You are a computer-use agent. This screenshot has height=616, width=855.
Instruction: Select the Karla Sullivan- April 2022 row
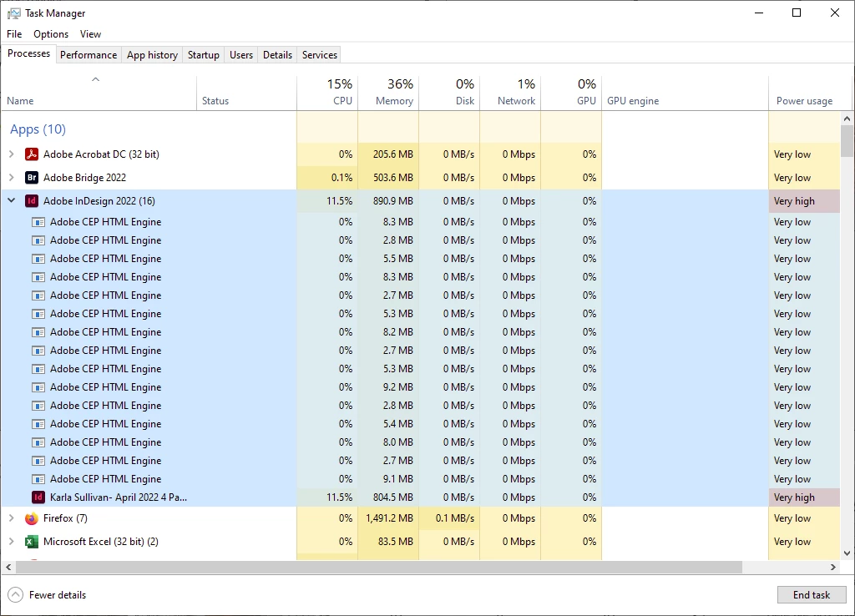421,497
